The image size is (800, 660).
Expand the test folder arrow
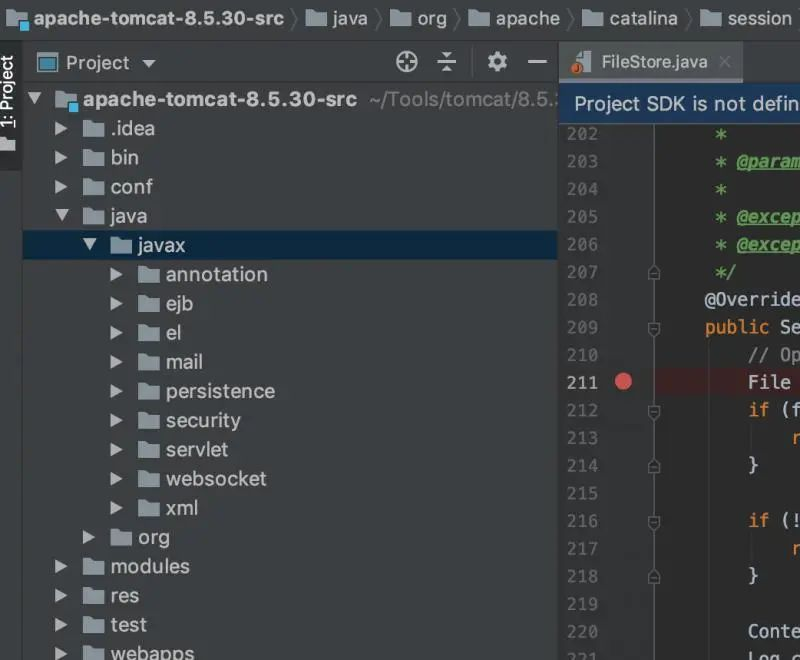point(61,624)
